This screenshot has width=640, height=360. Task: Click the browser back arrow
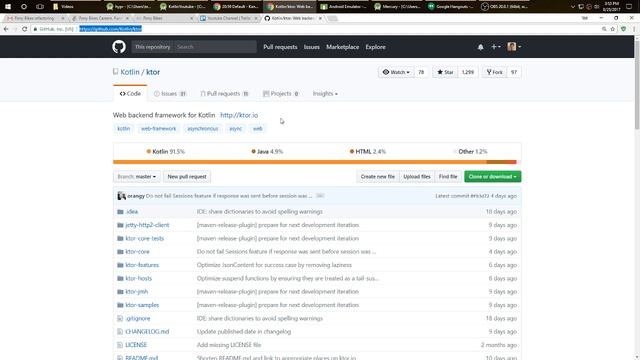click(6, 29)
